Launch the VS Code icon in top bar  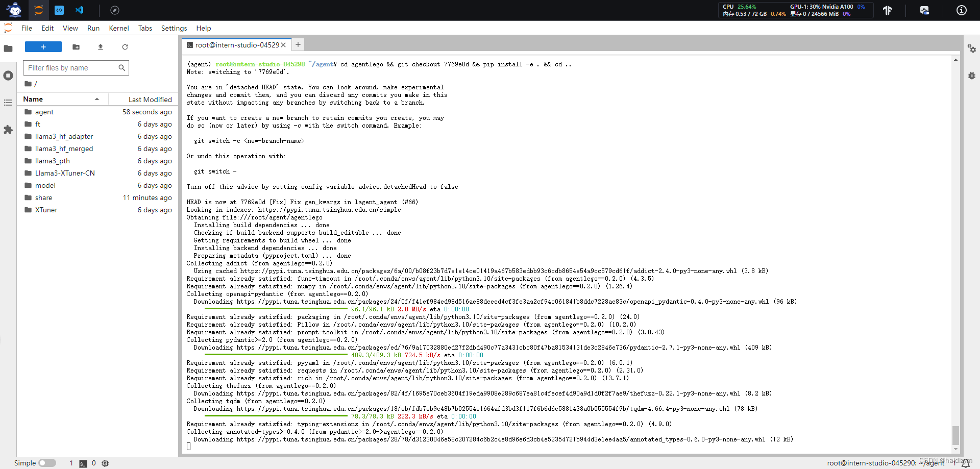pos(80,10)
